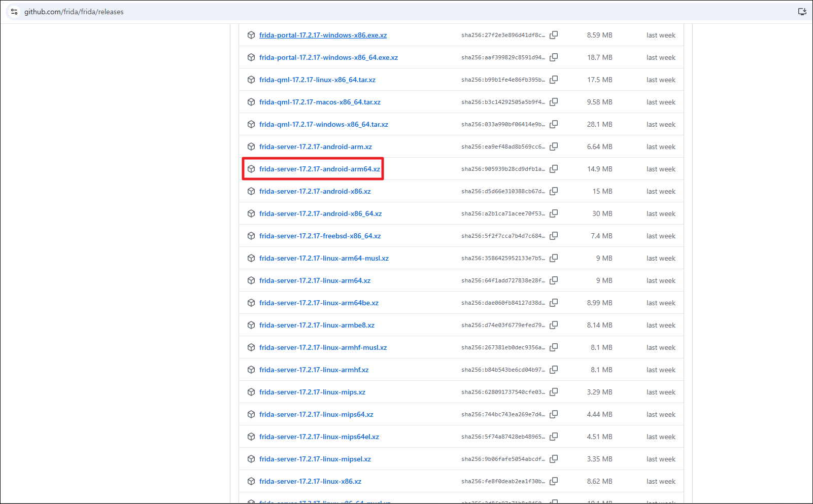This screenshot has width=813, height=504.
Task: Copy sha256 for frida-server linux-arm64.xz
Action: coord(554,280)
